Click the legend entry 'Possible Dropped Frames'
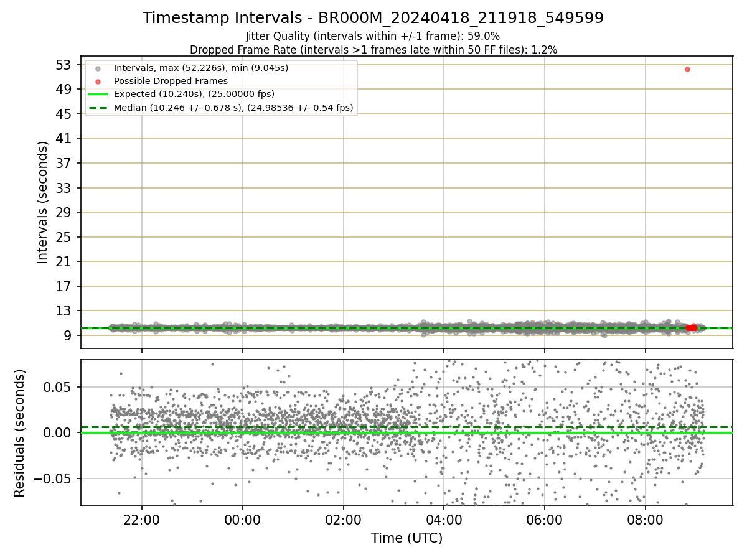This screenshot has height=560, width=747. [x=171, y=81]
